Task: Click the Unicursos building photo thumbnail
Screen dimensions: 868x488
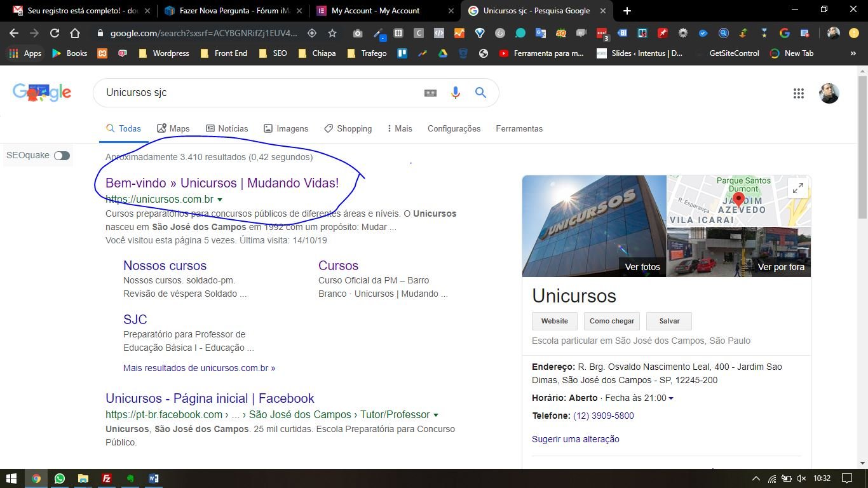Action: (x=593, y=226)
